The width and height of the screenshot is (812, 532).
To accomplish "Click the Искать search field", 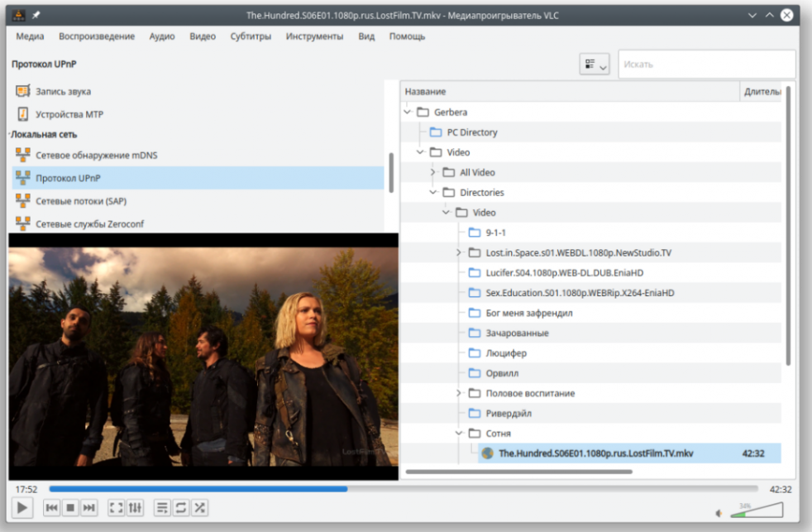I will click(x=706, y=65).
